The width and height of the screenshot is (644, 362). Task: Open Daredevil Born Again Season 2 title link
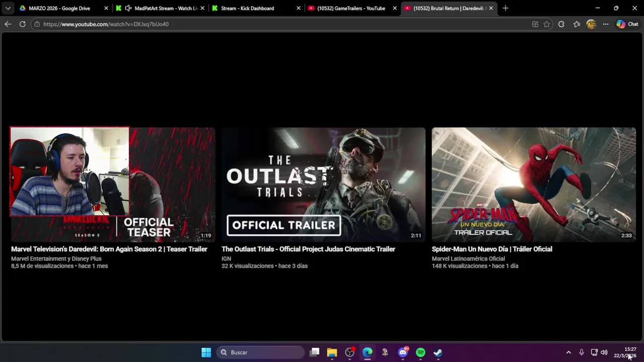coord(109,249)
